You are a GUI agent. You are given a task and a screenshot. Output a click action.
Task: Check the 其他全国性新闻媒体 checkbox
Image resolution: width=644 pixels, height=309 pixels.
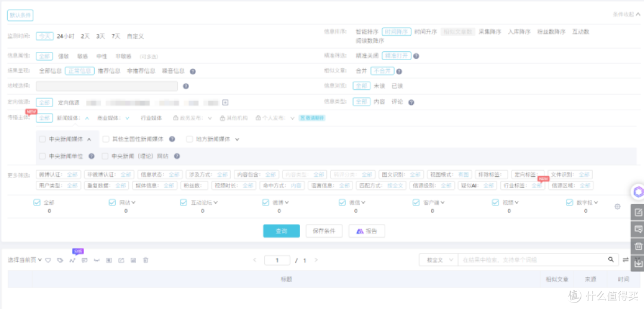(106, 139)
